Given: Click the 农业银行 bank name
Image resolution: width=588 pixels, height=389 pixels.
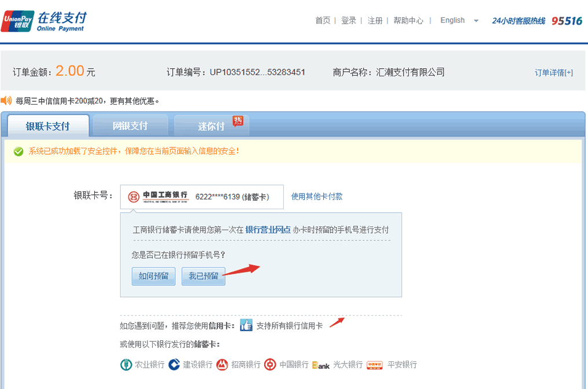Looking at the screenshot, I should point(150,365).
